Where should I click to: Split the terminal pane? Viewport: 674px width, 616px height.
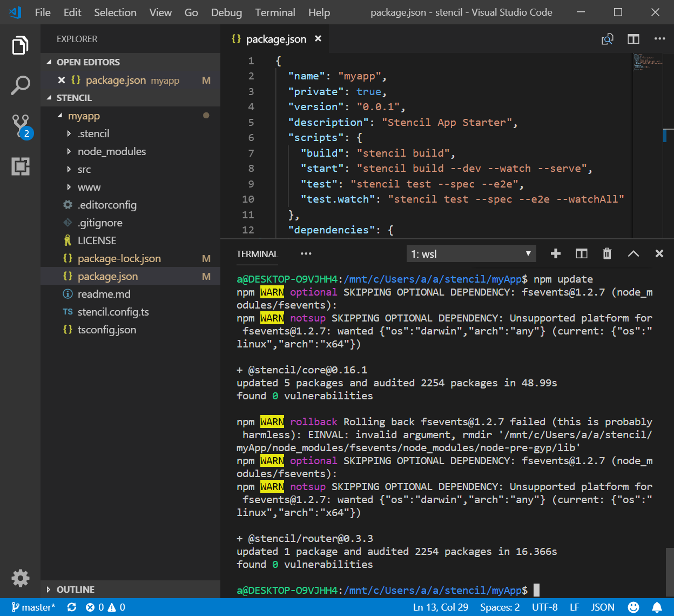click(582, 253)
